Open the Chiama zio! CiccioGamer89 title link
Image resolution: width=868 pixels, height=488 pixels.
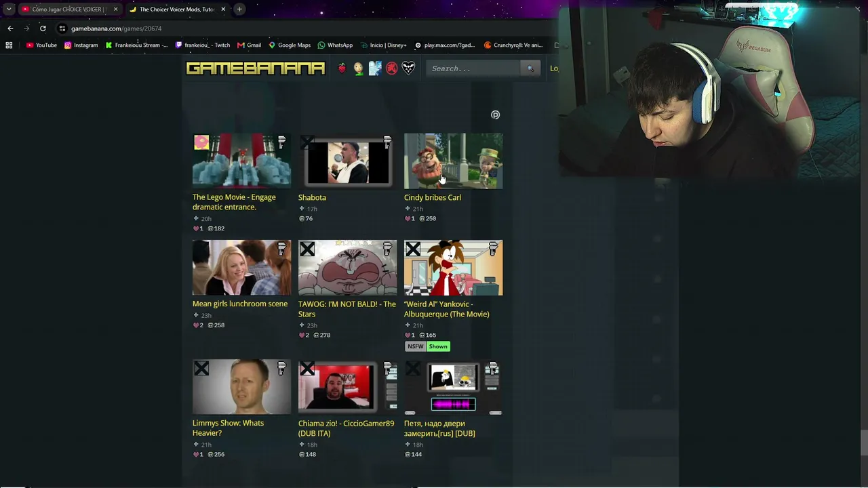coord(346,428)
